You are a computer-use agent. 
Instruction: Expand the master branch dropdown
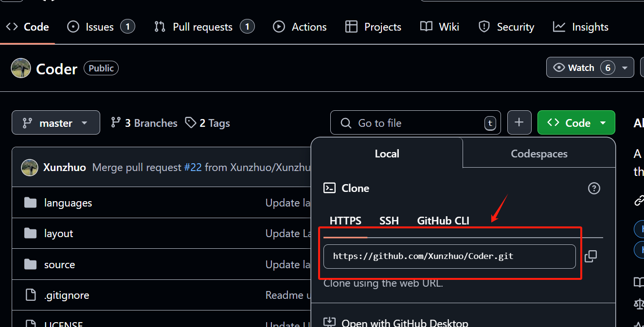(x=56, y=122)
